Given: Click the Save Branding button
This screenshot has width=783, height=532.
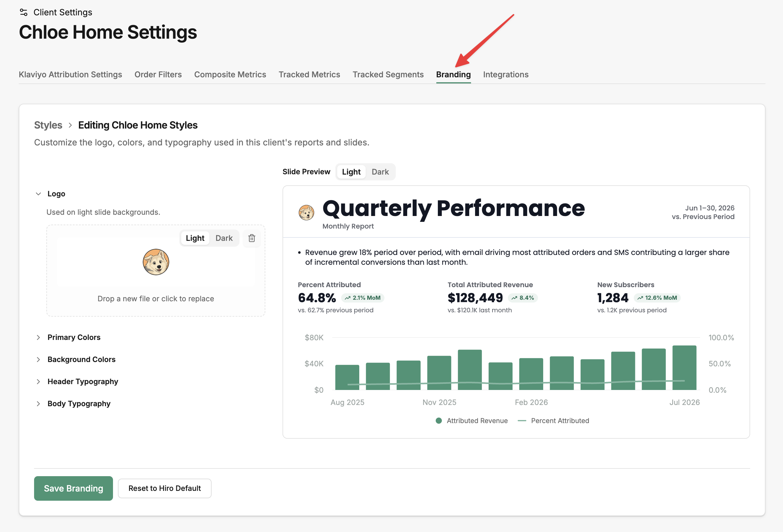Looking at the screenshot, I should pyautogui.click(x=73, y=488).
